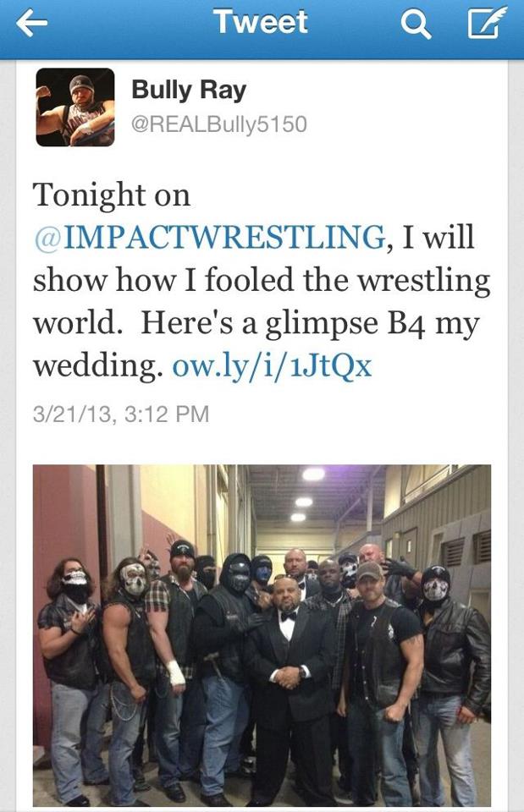
Task: Open Bully Ray's profile avatar
Action: point(75,107)
